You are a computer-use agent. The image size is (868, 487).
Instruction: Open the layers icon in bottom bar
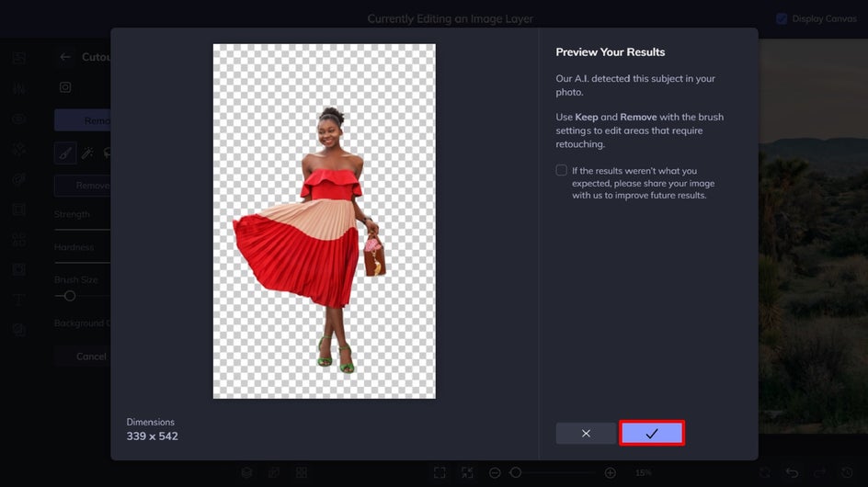[x=247, y=472]
